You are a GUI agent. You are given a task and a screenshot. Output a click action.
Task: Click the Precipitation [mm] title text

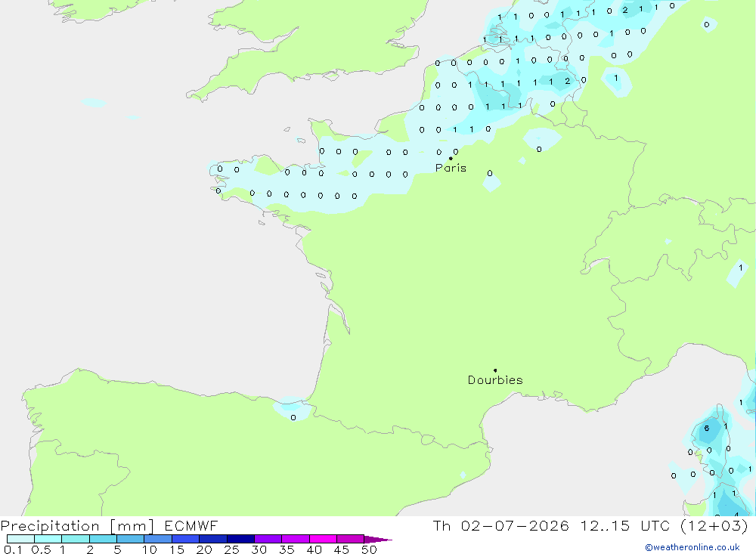pyautogui.click(x=77, y=526)
